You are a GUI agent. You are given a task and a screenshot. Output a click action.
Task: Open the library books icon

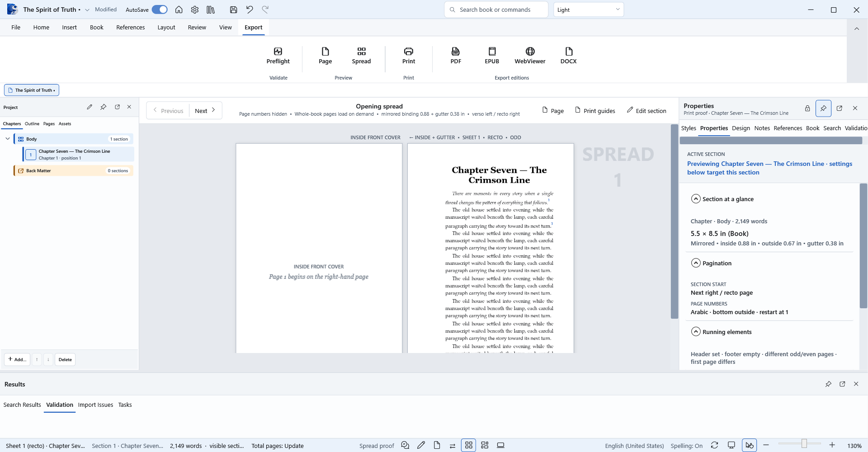(x=211, y=9)
